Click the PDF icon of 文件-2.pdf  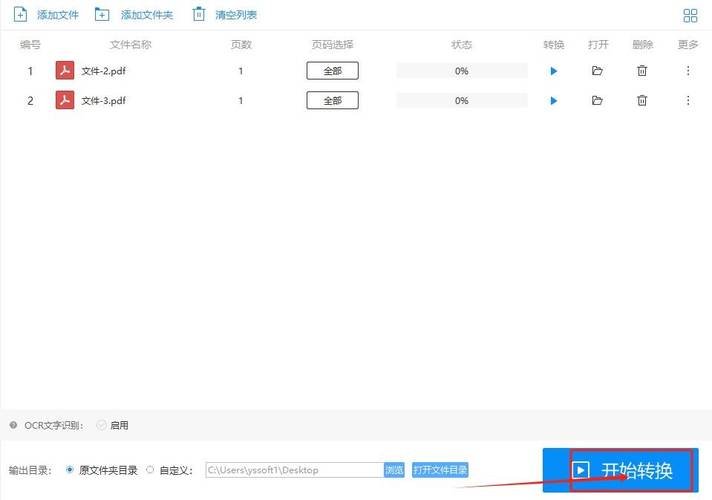click(65, 71)
